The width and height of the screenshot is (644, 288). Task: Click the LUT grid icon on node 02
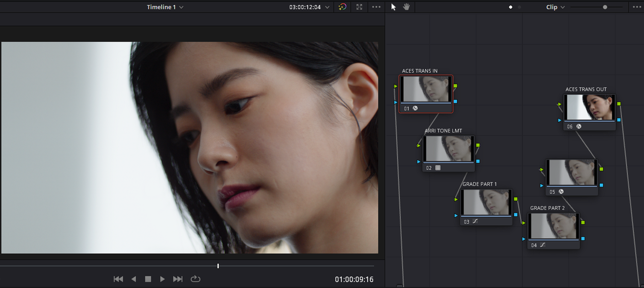[x=438, y=168]
